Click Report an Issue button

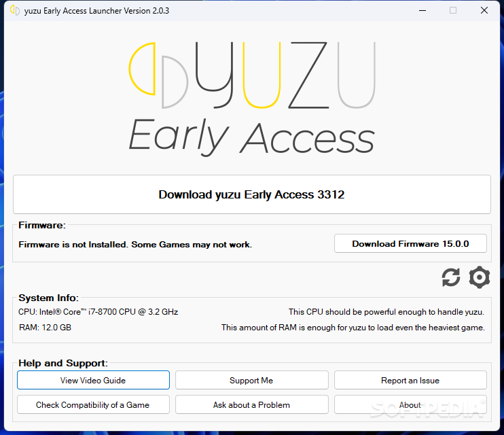(410, 380)
